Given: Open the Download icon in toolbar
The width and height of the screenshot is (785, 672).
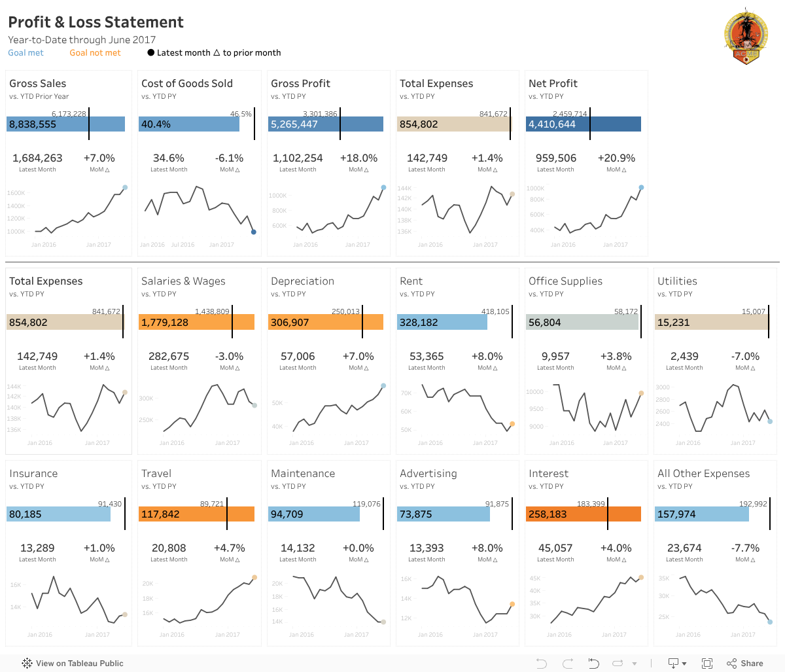Looking at the screenshot, I should [x=672, y=663].
